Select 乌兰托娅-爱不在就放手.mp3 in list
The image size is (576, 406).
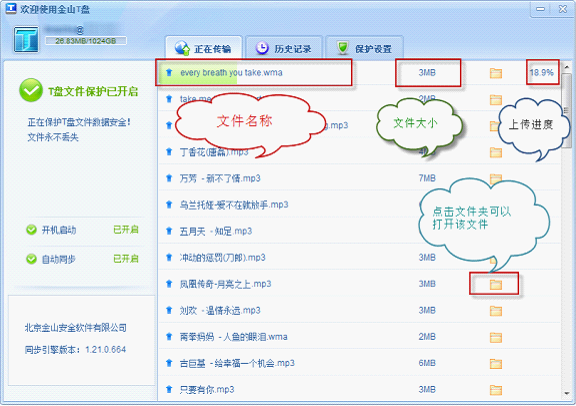click(x=359, y=205)
